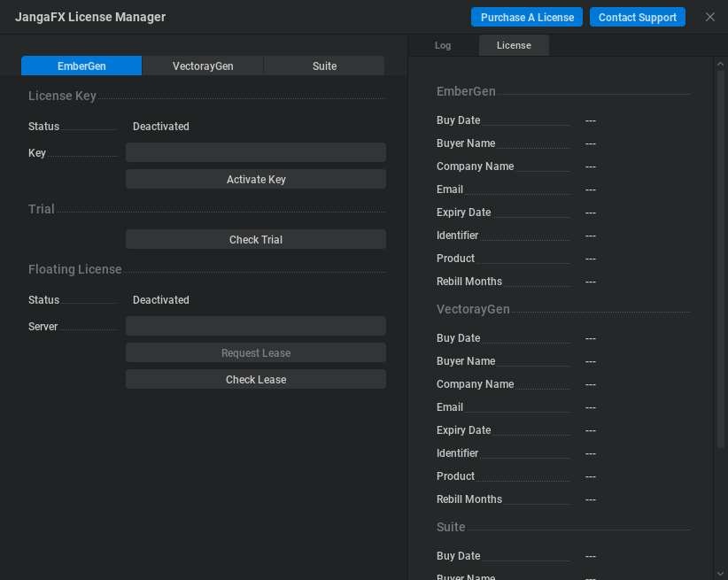Click the EmberGen Product label
The width and height of the screenshot is (728, 580).
455,259
